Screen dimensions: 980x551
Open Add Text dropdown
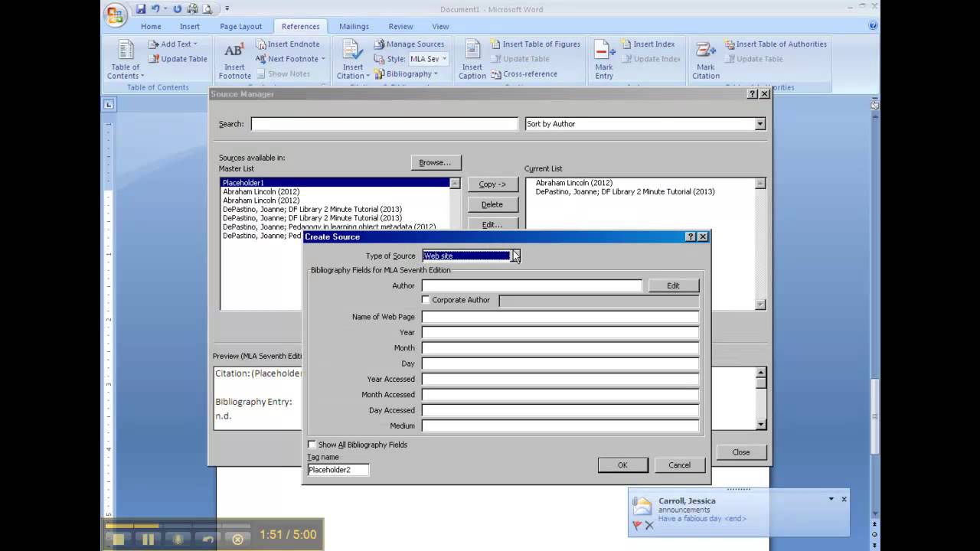tap(172, 44)
